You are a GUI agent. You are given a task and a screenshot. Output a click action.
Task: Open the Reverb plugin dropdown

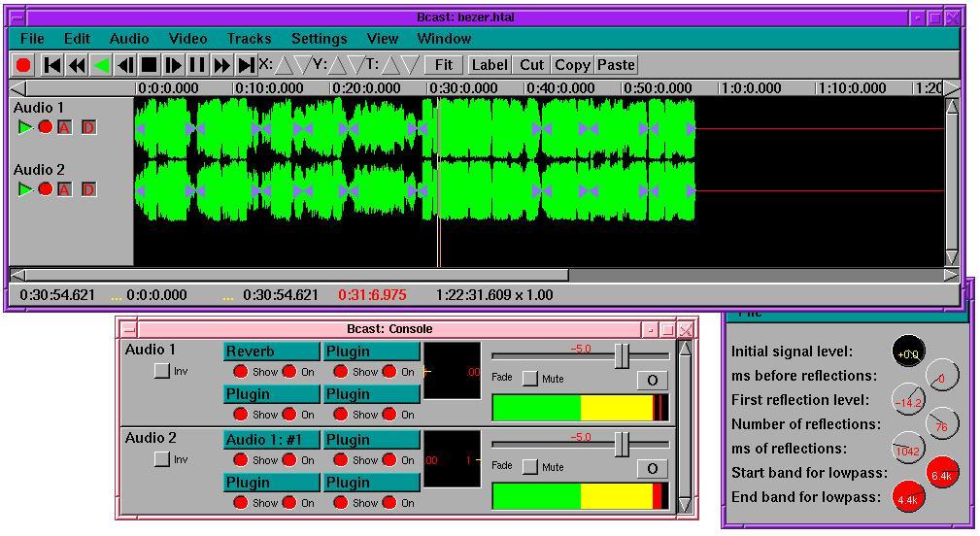(271, 352)
